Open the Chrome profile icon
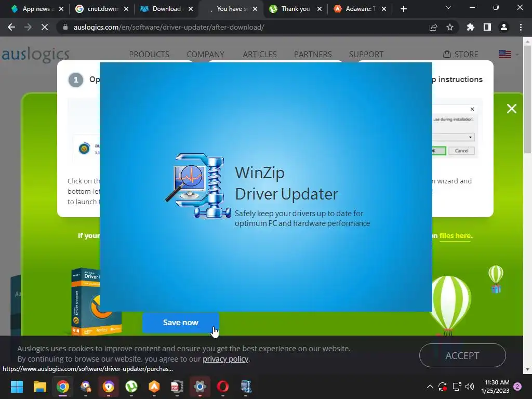Viewport: 532px width, 399px height. click(504, 27)
